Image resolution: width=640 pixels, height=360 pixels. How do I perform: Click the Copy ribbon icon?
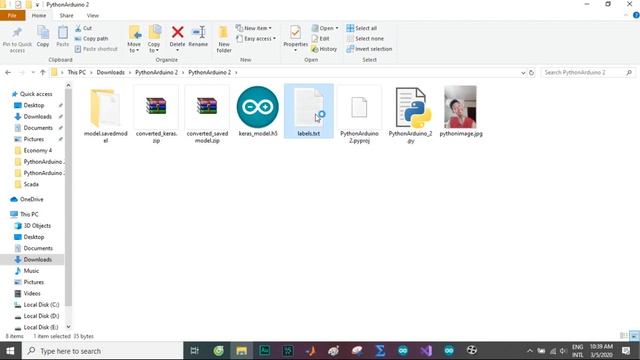[43, 37]
